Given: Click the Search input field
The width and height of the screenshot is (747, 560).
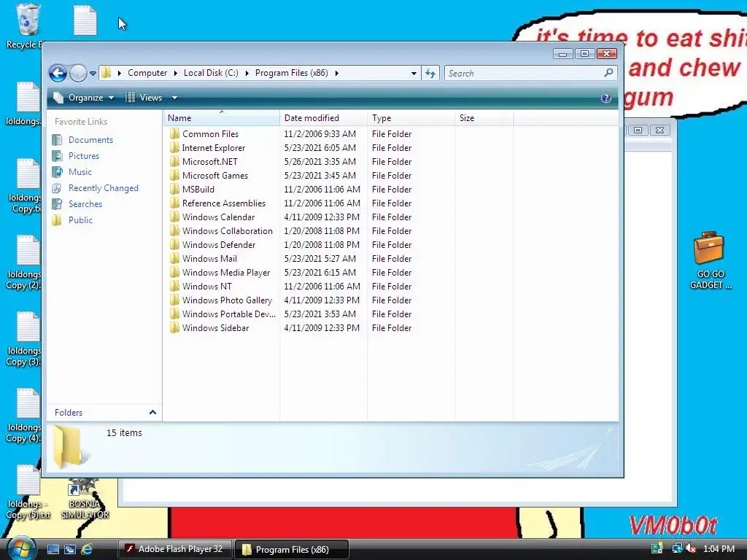Looking at the screenshot, I should 524,74.
